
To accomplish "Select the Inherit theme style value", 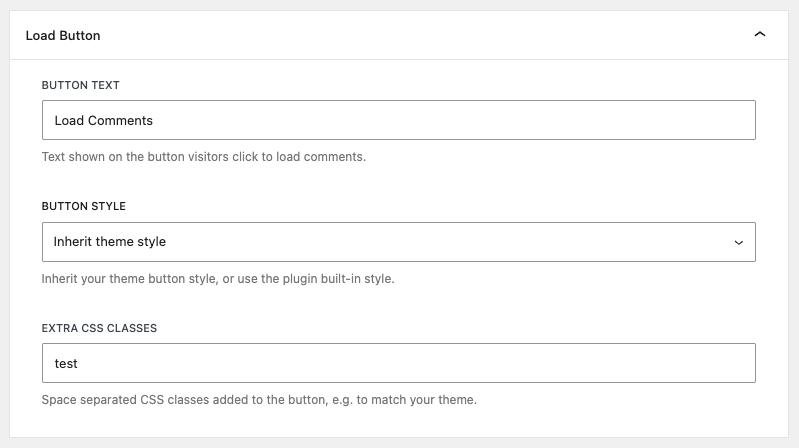I will point(110,242).
